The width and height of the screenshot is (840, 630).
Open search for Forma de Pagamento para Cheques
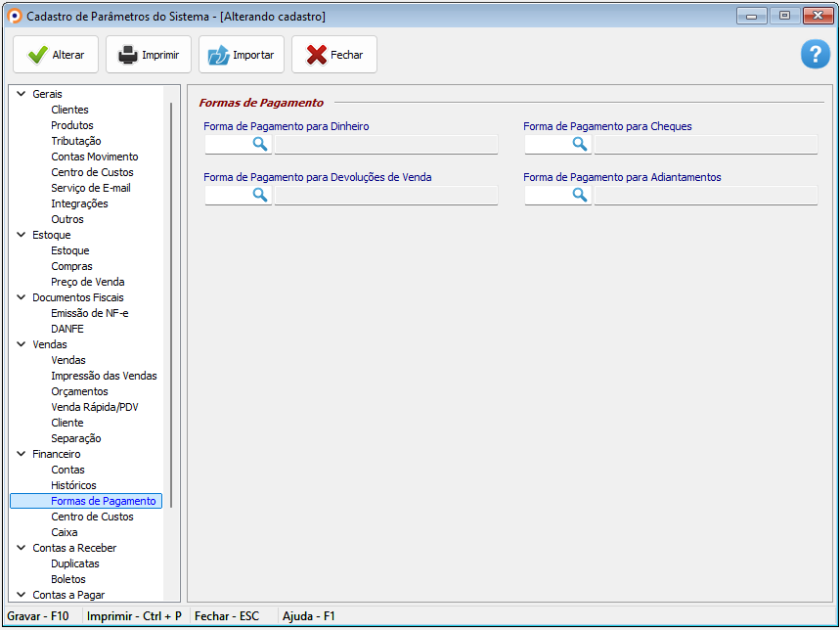pos(580,144)
